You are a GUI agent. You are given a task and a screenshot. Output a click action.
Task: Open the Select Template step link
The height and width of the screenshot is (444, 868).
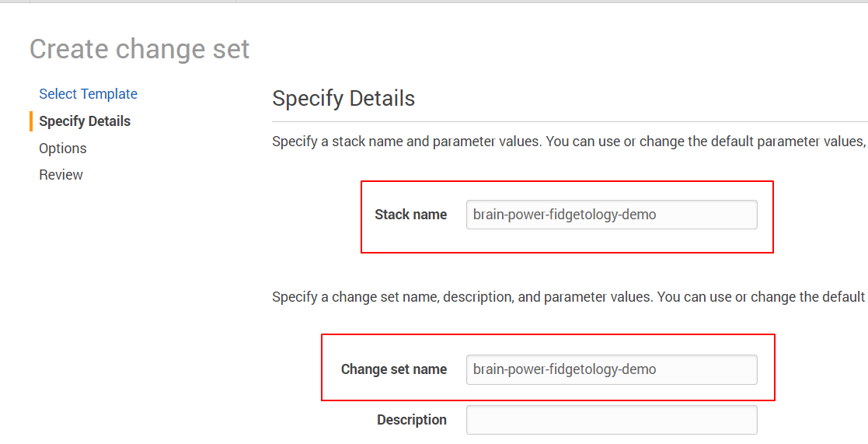tap(88, 94)
